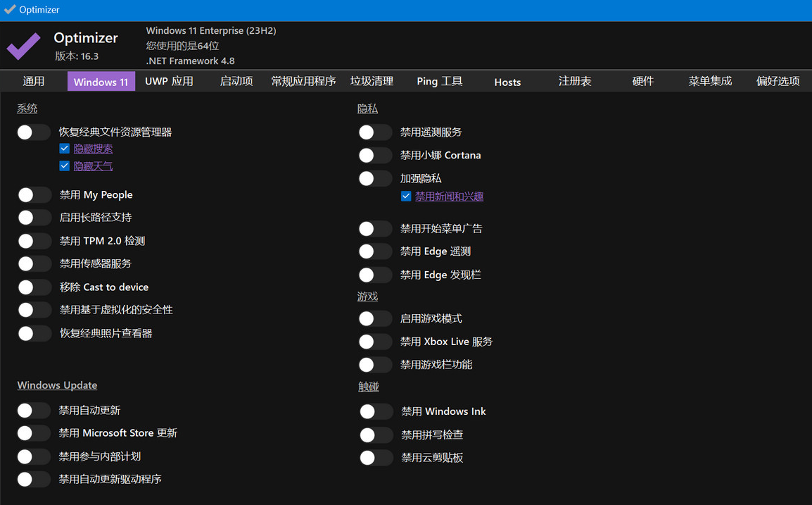Uncheck the 隐藏天气 checkbox
This screenshot has width=812, height=505.
tap(64, 166)
